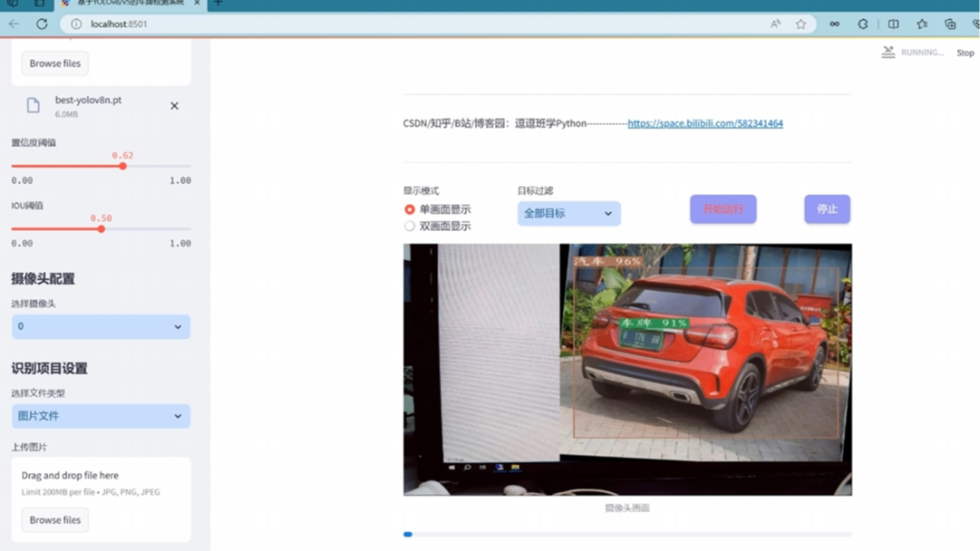Browse files for the model upload

click(55, 63)
